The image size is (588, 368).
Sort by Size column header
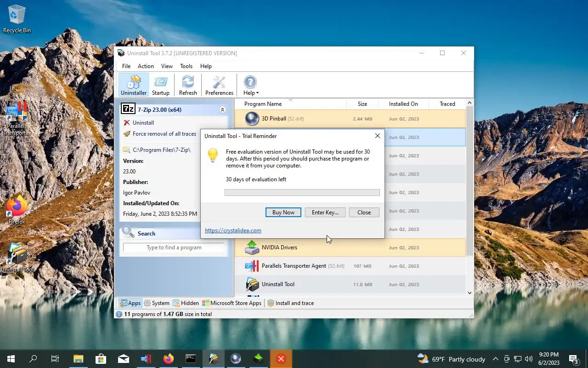pos(362,104)
